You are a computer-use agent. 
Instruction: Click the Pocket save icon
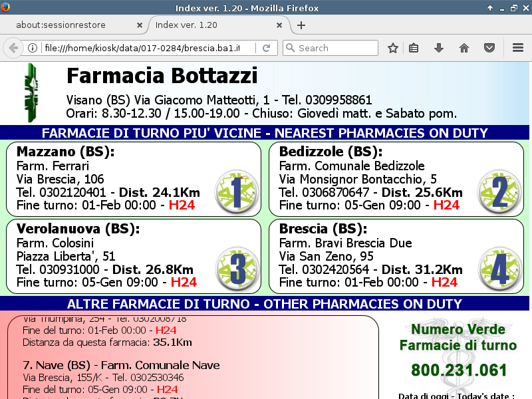[x=489, y=48]
